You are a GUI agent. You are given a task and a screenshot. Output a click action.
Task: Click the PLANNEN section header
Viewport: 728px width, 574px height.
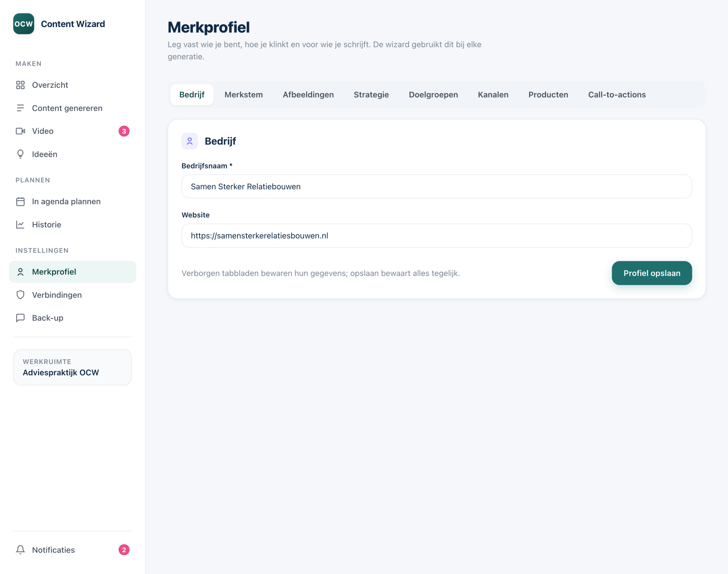pyautogui.click(x=33, y=180)
